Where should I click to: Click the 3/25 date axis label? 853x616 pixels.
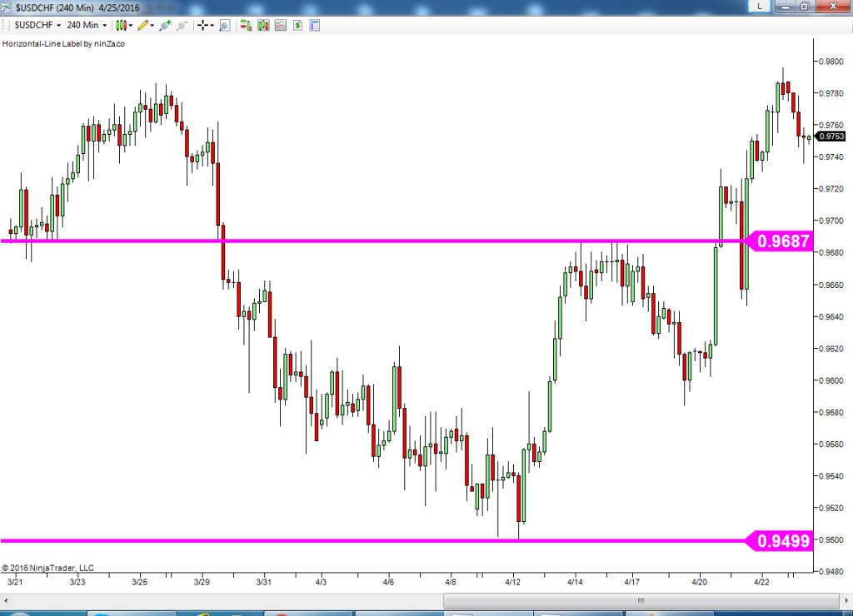139,582
